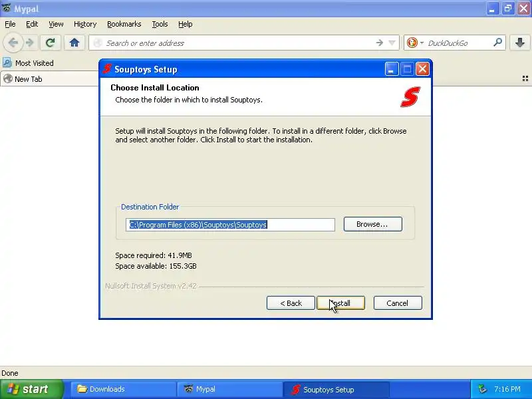Open the Tools menu in Mypal

tap(160, 24)
